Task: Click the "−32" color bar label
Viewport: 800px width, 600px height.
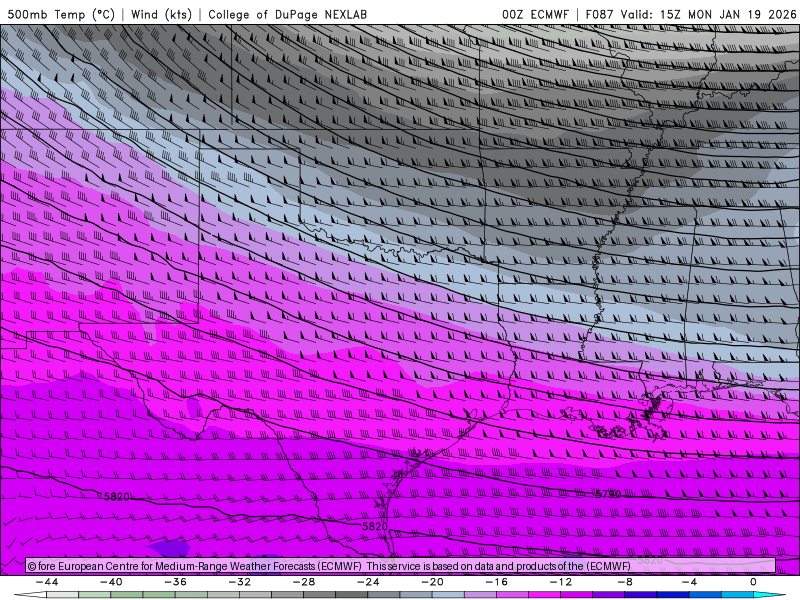Action: click(240, 582)
